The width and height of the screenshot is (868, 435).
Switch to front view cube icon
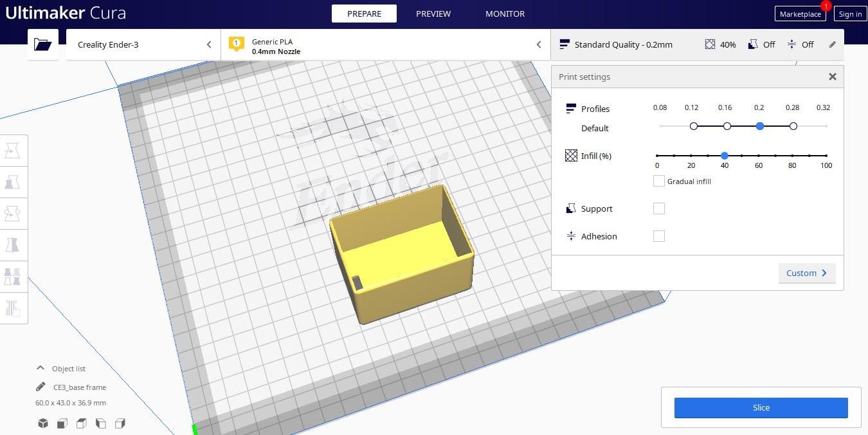62,423
